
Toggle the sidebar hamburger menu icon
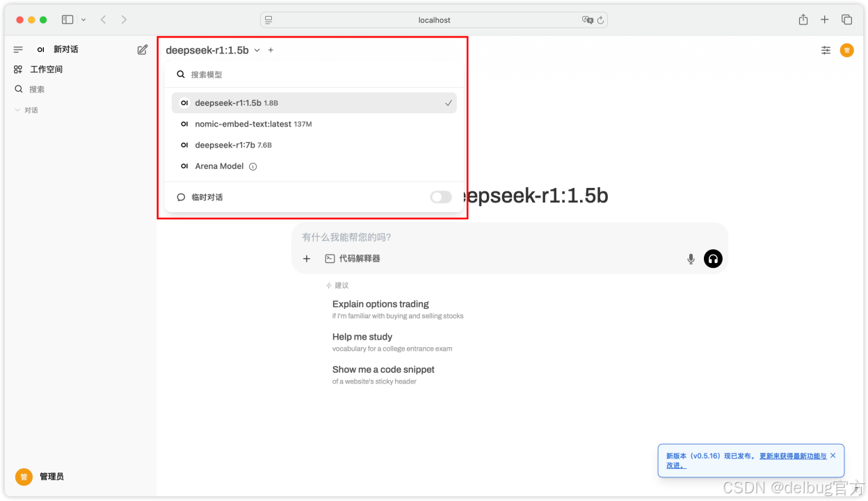point(18,49)
